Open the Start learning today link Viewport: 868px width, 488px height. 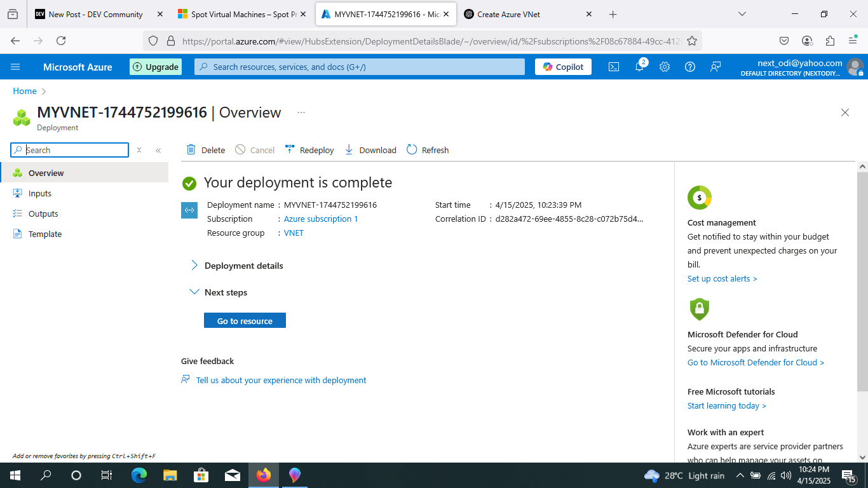[726, 405]
